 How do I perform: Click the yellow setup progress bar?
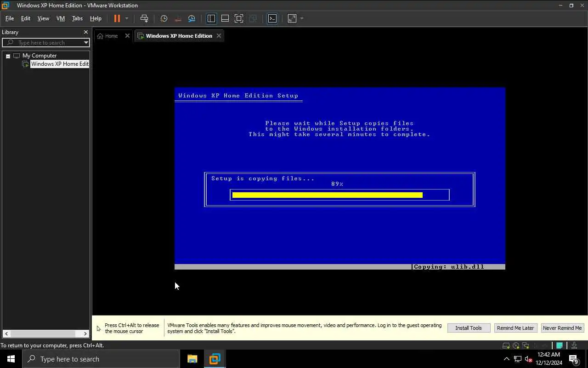coord(327,195)
